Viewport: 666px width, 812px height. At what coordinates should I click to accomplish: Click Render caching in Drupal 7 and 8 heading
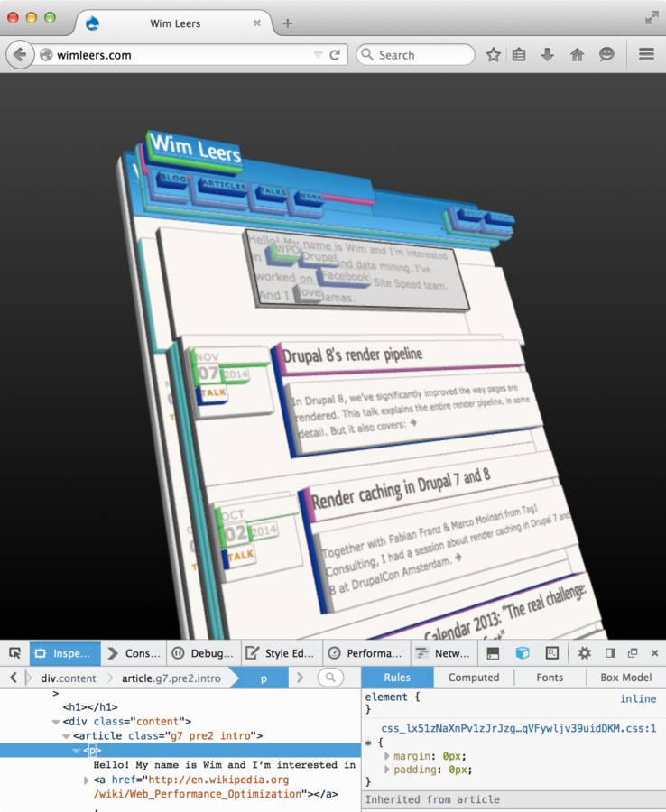pos(400,489)
